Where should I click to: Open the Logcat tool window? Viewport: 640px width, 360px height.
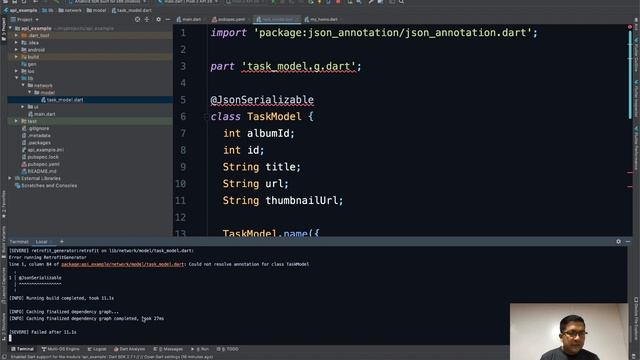pyautogui.click(x=97, y=349)
